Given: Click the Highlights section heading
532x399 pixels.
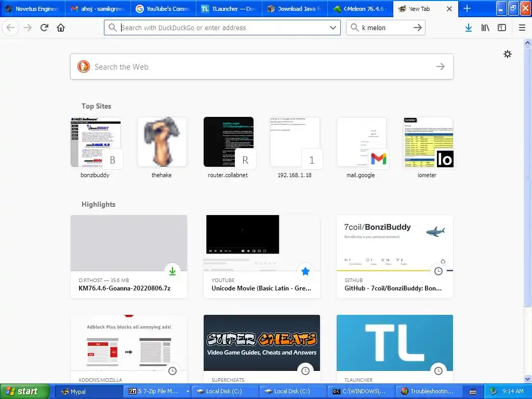Looking at the screenshot, I should coord(98,204).
